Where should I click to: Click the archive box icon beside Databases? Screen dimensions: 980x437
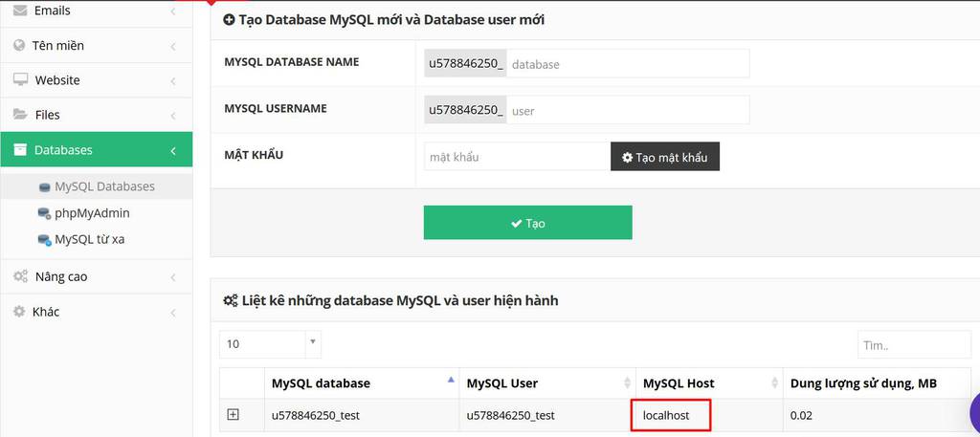[21, 150]
